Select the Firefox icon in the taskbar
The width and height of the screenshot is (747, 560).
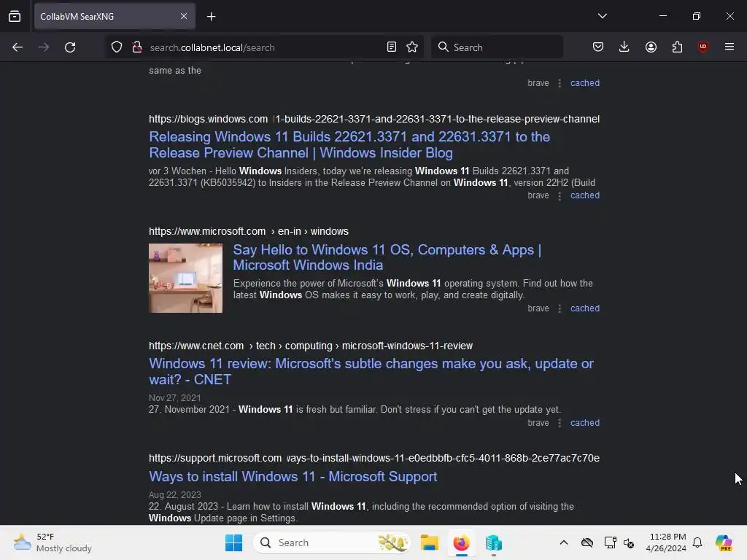[461, 542]
